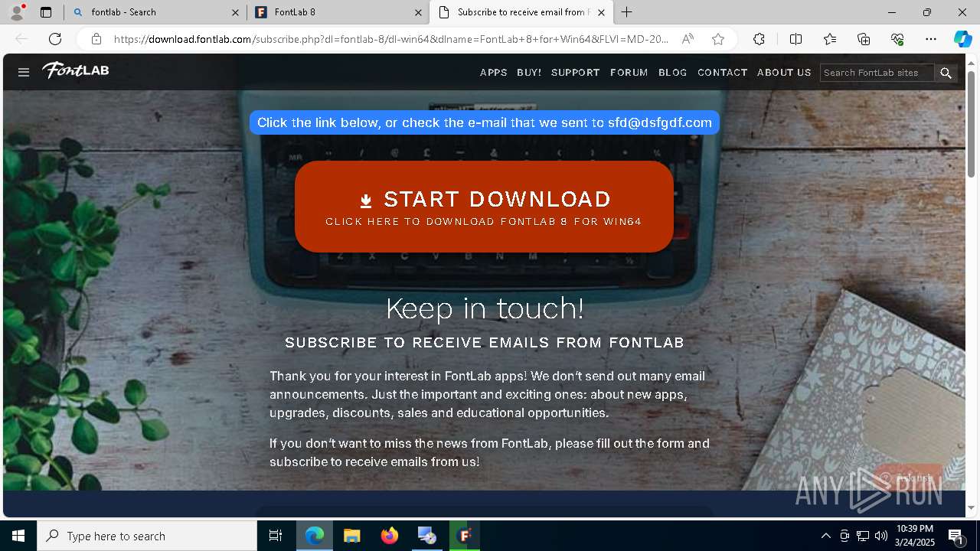The width and height of the screenshot is (980, 551).
Task: Open FontLab app on taskbar
Action: point(465,536)
